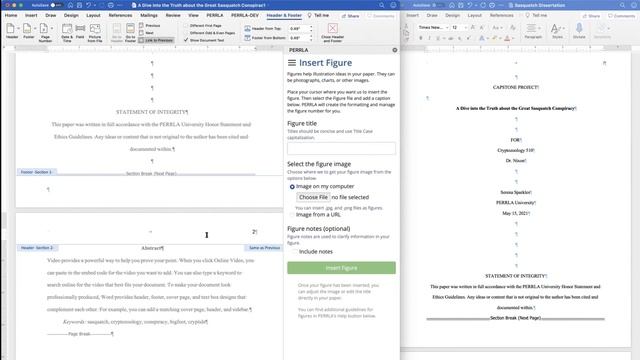
Task: Expand the Page Number dropdown arrow
Action: coord(51,29)
